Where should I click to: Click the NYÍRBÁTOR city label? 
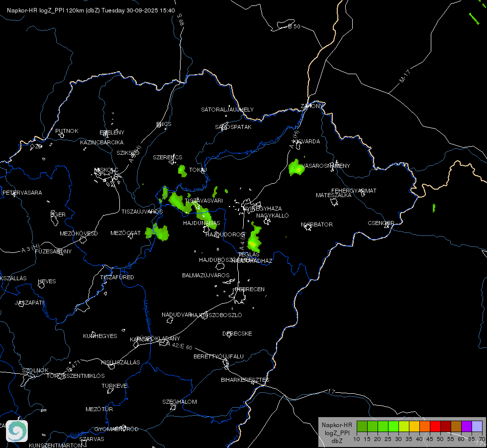(x=317, y=224)
